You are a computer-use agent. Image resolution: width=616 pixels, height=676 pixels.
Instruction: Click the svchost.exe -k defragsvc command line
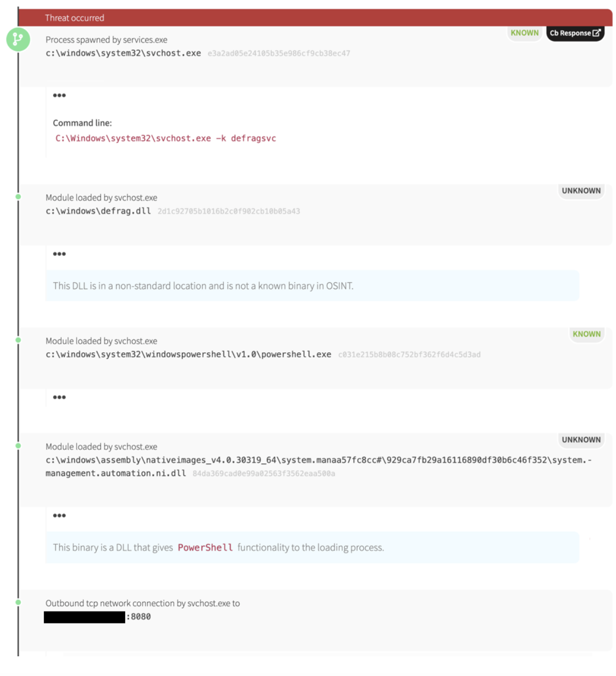166,138
